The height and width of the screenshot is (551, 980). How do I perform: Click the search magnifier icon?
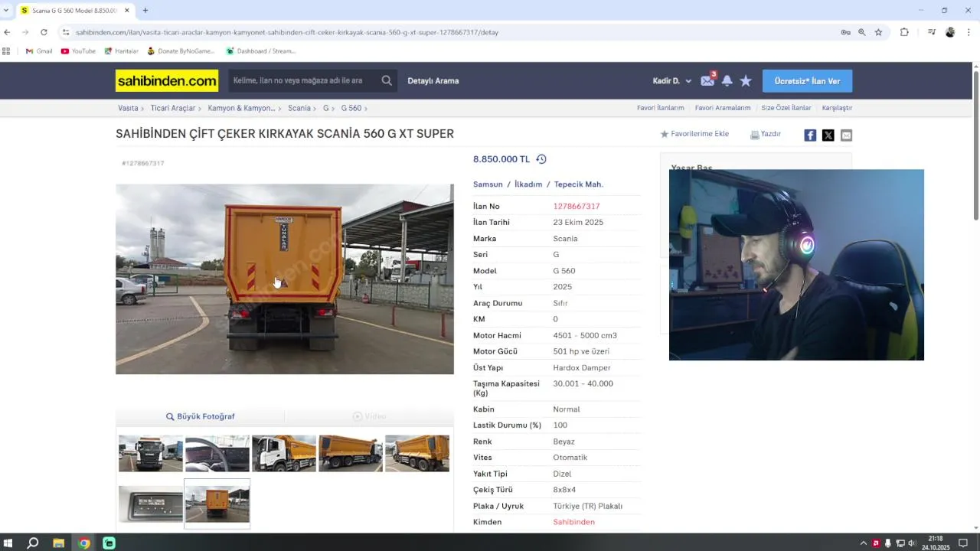pyautogui.click(x=387, y=80)
